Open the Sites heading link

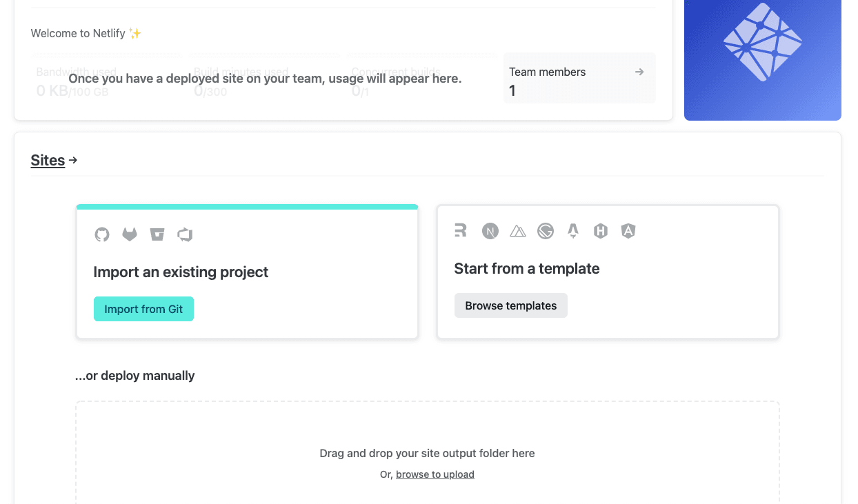[48, 161]
